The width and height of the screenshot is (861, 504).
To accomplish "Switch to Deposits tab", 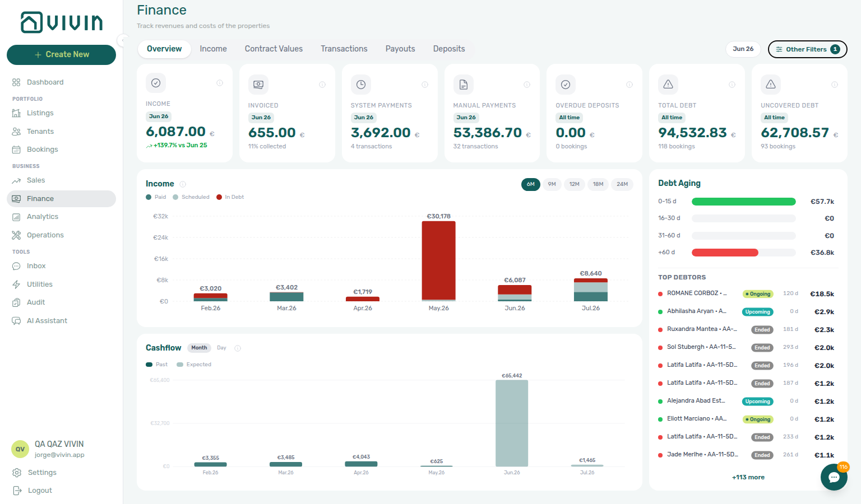I will 449,49.
